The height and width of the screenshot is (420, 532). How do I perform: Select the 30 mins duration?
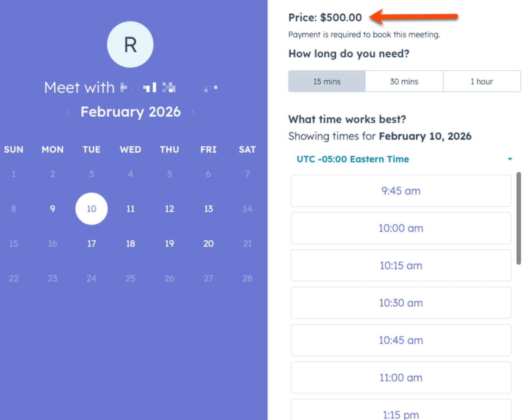click(x=404, y=81)
